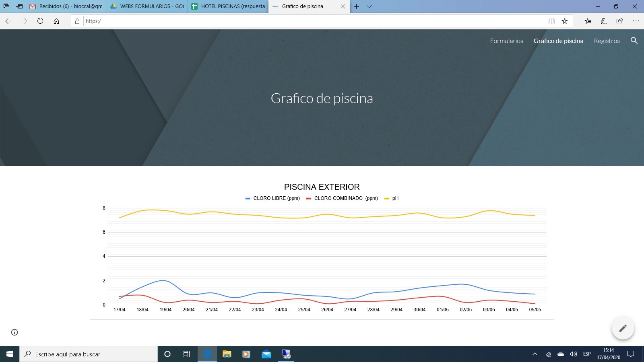Click the site search magnifier icon
This screenshot has width=644, height=362.
pyautogui.click(x=634, y=41)
